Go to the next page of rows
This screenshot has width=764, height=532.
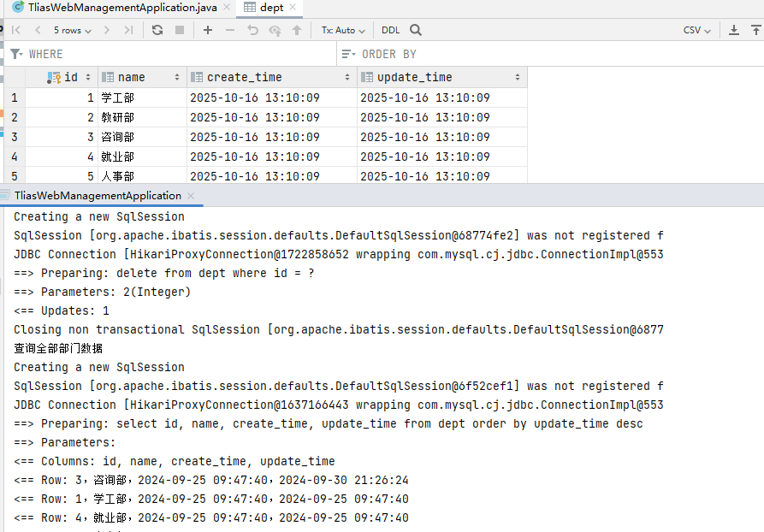106,30
